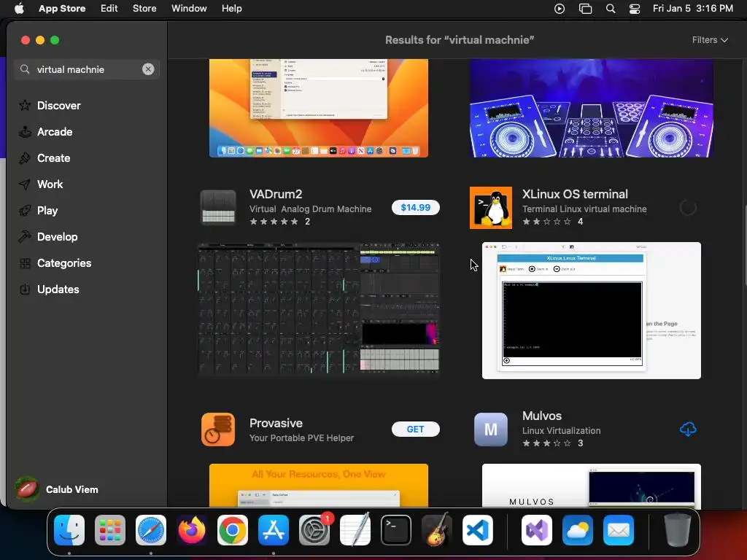Click the Provasive app title
747x560 pixels.
pos(276,423)
